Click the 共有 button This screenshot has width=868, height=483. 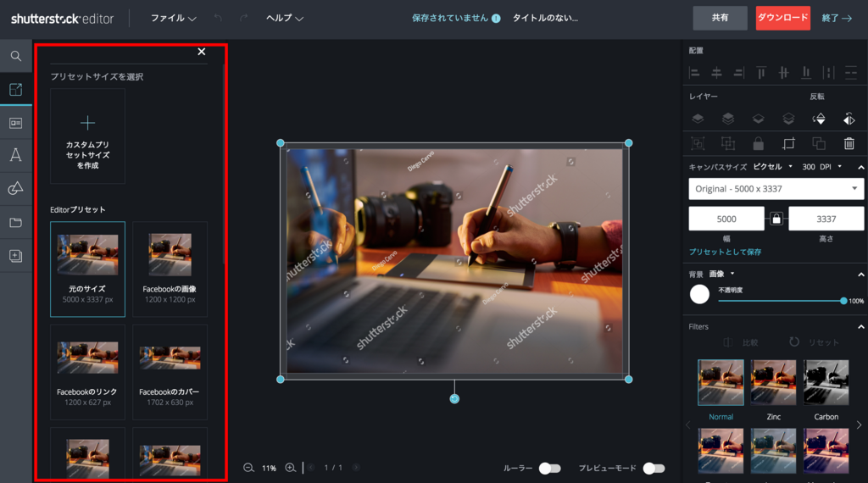720,19
